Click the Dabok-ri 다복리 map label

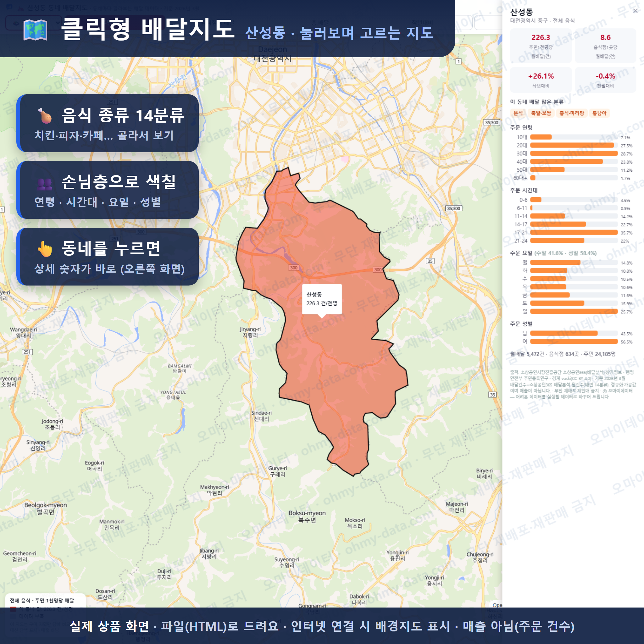pos(359,600)
